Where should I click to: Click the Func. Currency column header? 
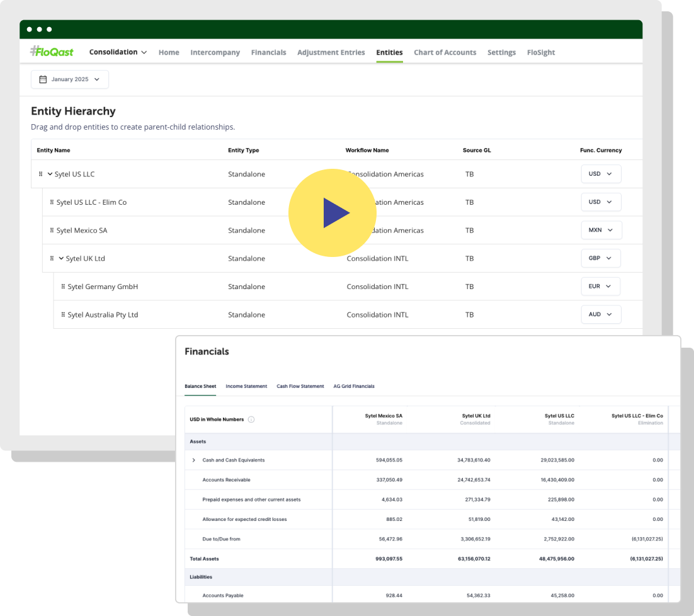tap(601, 150)
